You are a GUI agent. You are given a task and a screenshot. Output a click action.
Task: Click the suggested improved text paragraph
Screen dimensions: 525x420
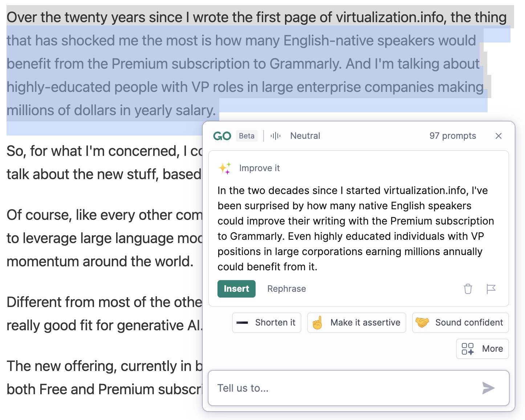coord(356,229)
